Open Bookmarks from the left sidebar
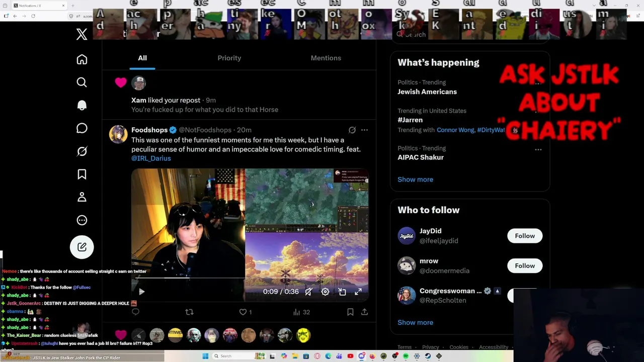Image resolution: width=644 pixels, height=362 pixels. (82, 174)
